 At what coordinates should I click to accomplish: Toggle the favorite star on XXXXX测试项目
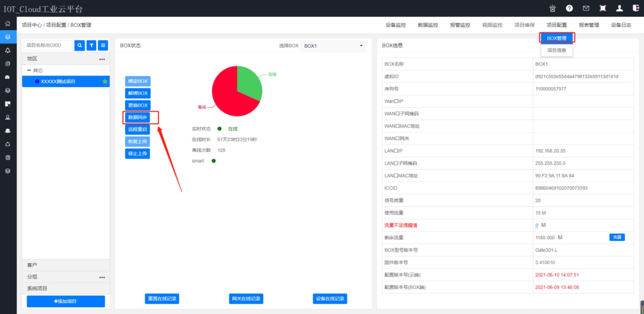(x=105, y=81)
